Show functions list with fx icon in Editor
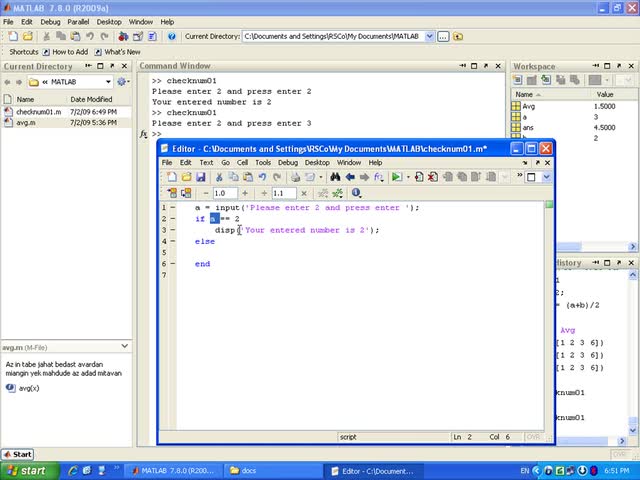Image resolution: width=640 pixels, height=480 pixels. pos(378,177)
